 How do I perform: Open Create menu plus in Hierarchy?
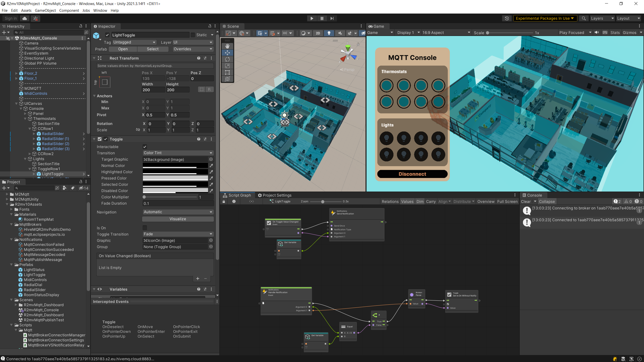6,32
